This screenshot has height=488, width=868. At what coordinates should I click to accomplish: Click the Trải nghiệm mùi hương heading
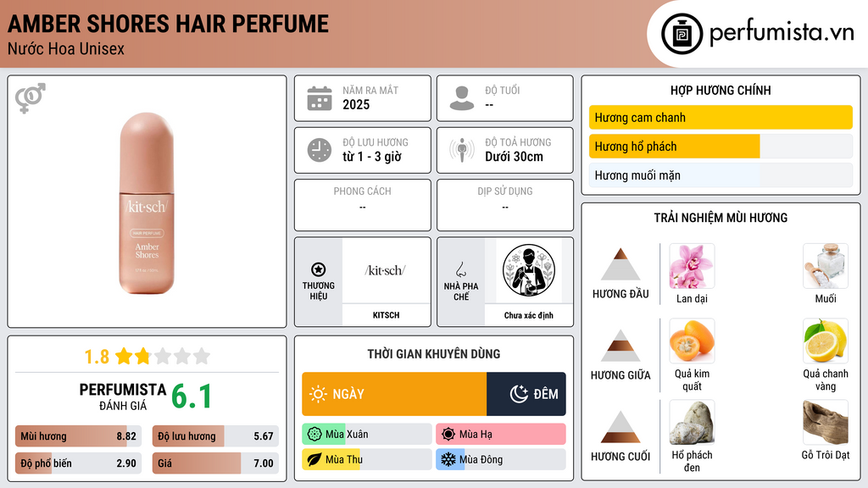pos(721,218)
